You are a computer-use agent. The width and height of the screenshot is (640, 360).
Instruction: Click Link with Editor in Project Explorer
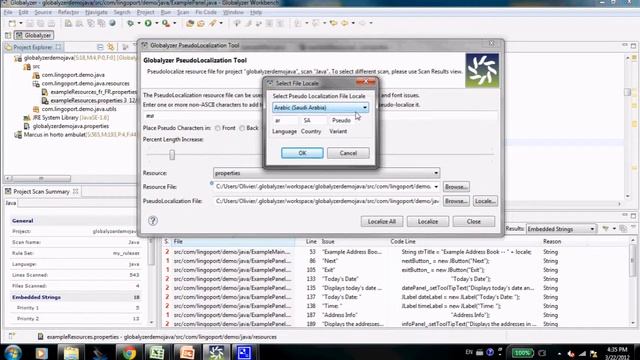[x=111, y=47]
